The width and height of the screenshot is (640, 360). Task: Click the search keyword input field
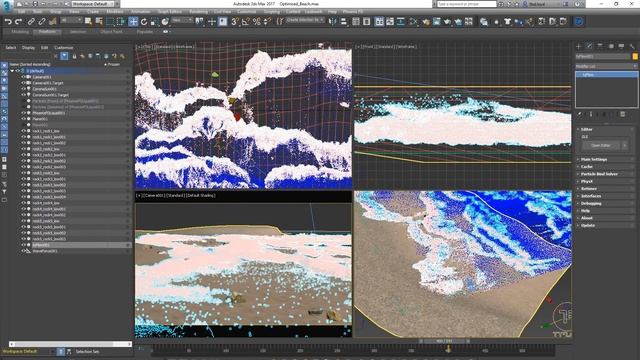click(x=467, y=4)
